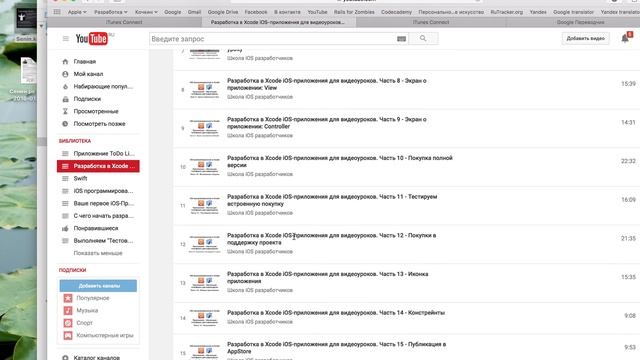This screenshot has width=640, height=360.
Task: Click the magnifier search button
Action: [423, 38]
